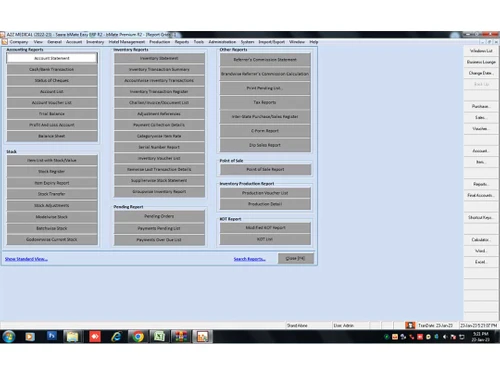Click the Show Standard View link

[x=26, y=259]
